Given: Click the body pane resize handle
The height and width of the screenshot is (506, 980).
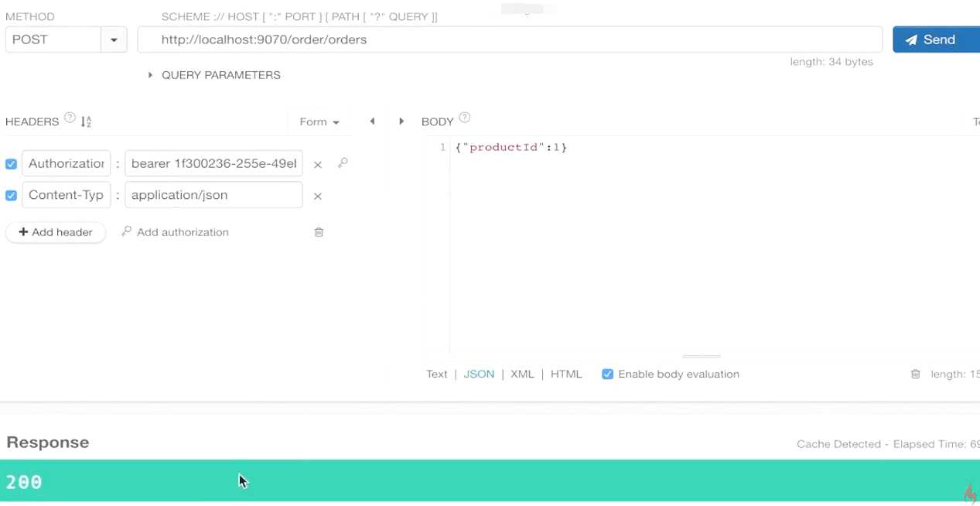Looking at the screenshot, I should coord(702,356).
